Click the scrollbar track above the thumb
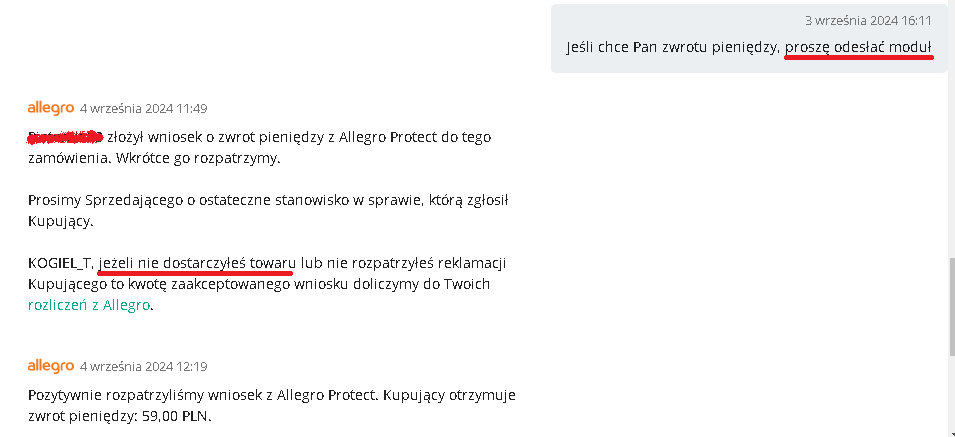955x437 pixels. click(x=951, y=128)
